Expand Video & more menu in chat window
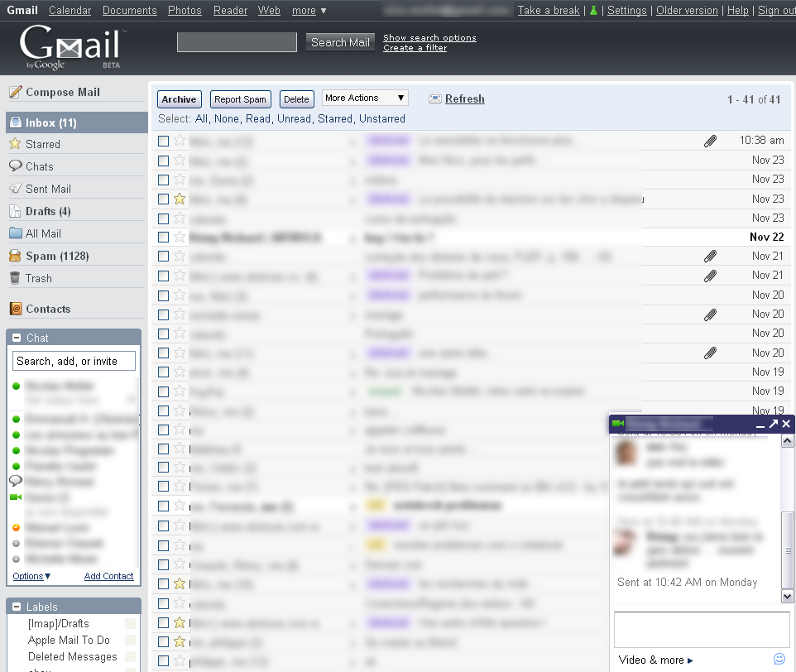The width and height of the screenshot is (796, 672). tap(655, 660)
